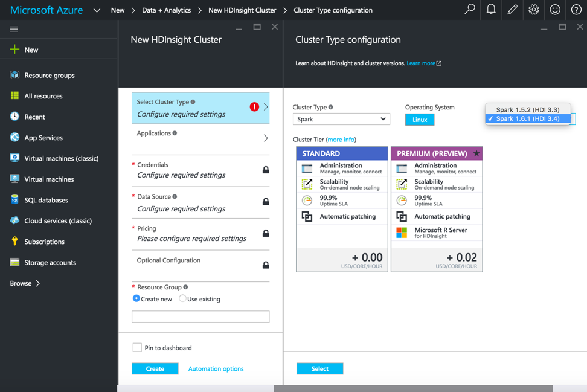The height and width of the screenshot is (392, 587).
Task: Open Pricing settings row
Action: (x=200, y=234)
